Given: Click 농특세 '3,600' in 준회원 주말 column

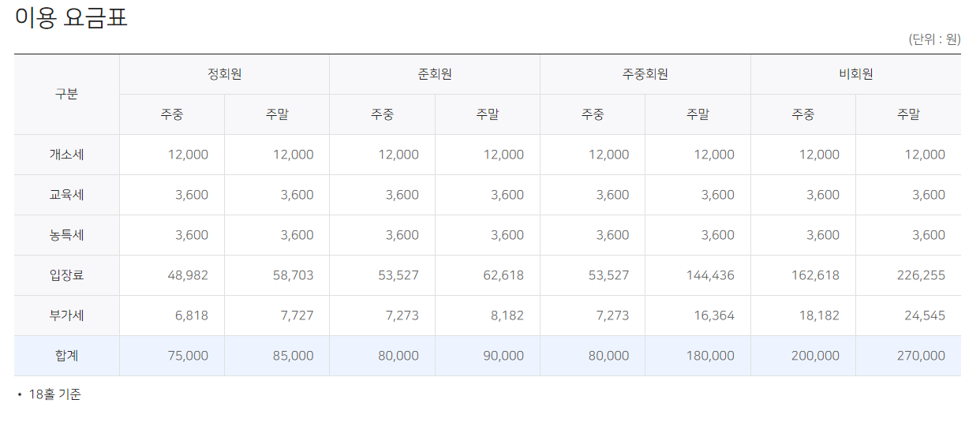Looking at the screenshot, I should (x=507, y=235).
